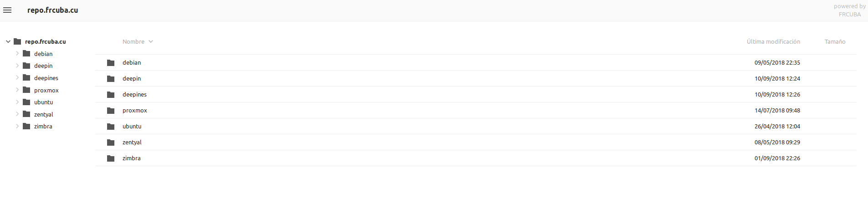
Task: Expand the debian node in sidebar tree
Action: coord(17,53)
